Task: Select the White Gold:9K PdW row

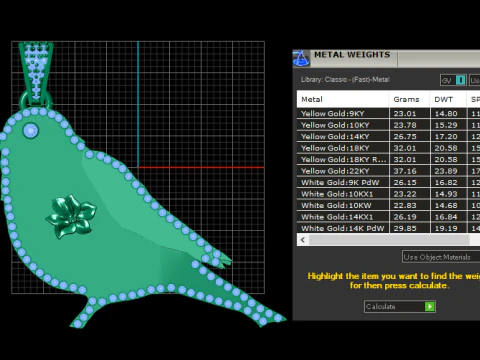Action: 388,182
